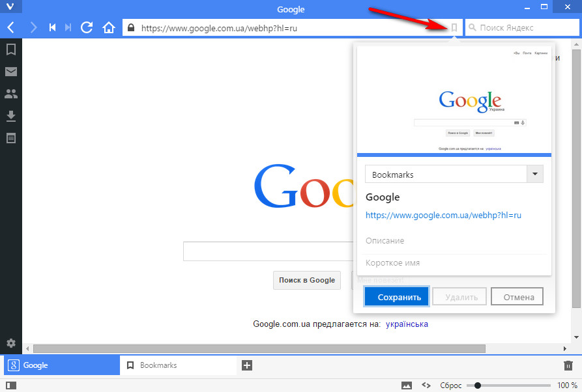This screenshot has height=392, width=582.
Task: Open the Vivaldi menu logo button
Action: point(10,7)
